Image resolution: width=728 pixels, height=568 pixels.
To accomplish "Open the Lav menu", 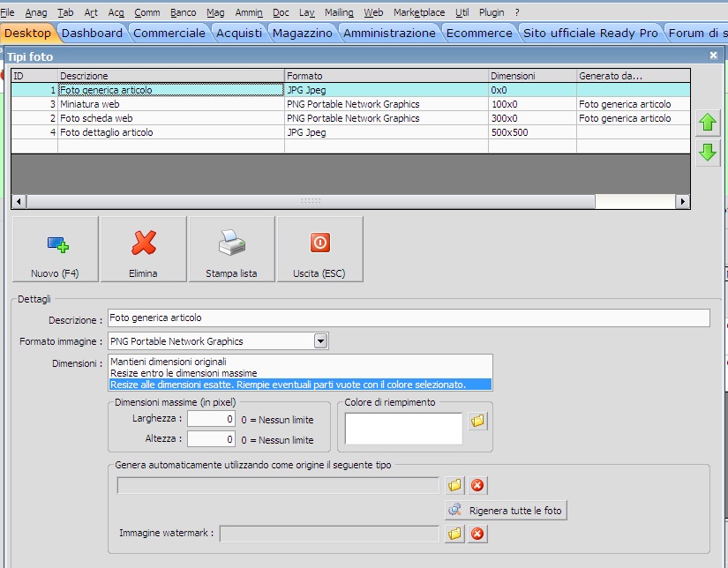I will 307,12.
